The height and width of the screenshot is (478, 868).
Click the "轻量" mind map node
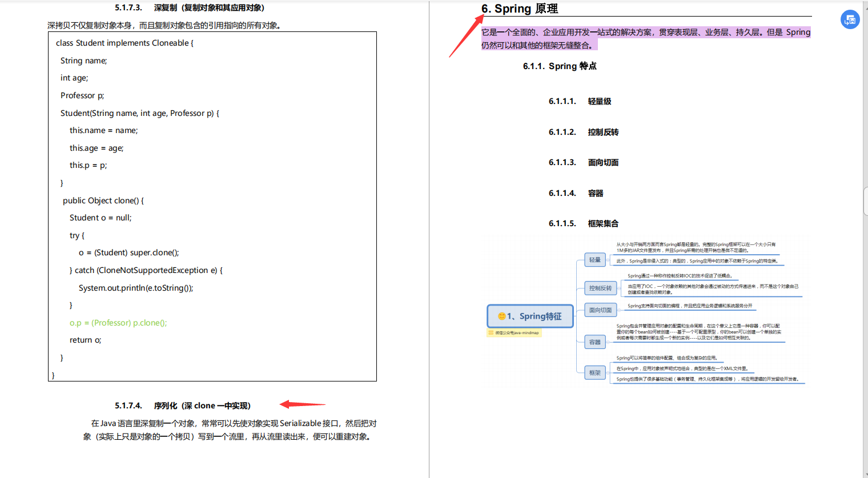point(595,260)
